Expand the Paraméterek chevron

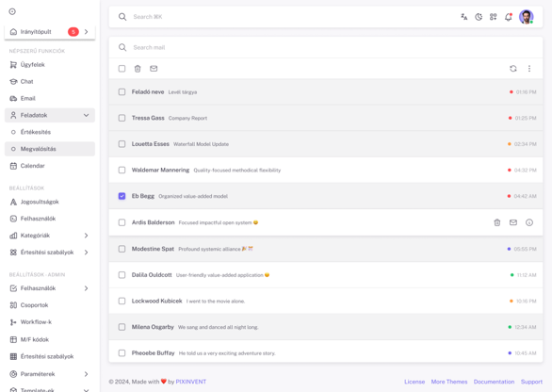tap(87, 374)
